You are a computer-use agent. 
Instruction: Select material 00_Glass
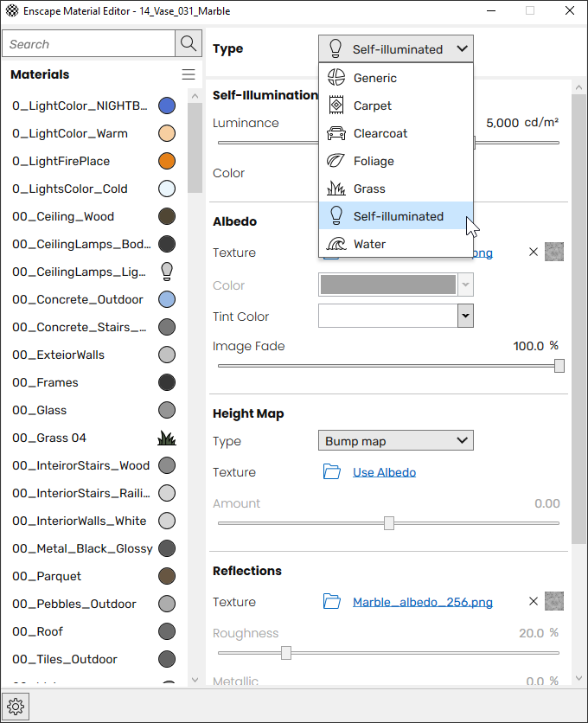click(x=93, y=410)
